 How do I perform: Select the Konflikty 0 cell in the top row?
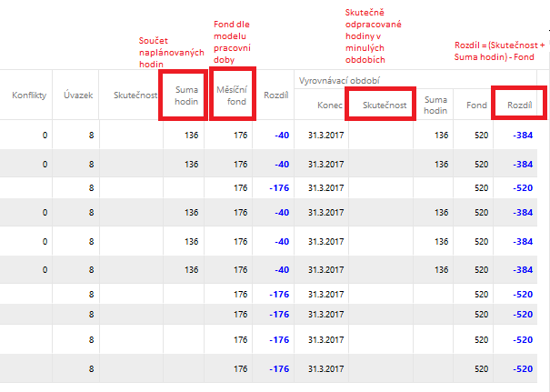click(x=45, y=136)
